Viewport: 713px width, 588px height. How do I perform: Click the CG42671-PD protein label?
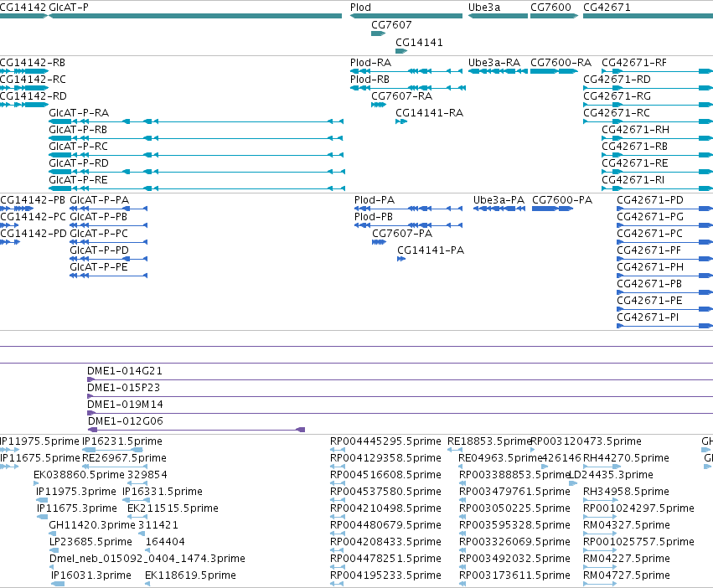650,199
